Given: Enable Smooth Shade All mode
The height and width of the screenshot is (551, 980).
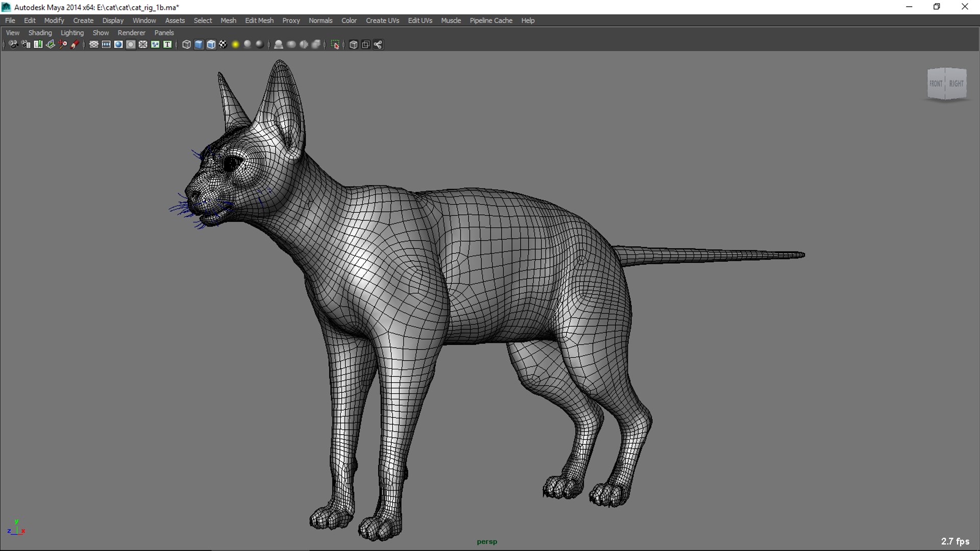Looking at the screenshot, I should tap(199, 44).
